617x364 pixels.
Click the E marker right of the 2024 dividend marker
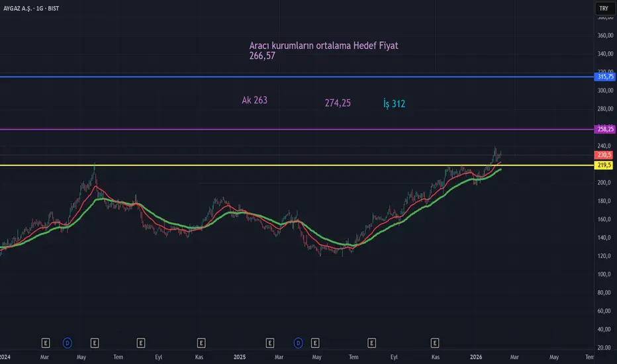point(95,343)
